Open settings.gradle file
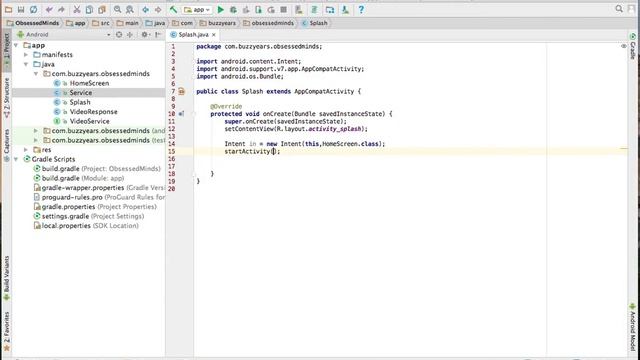 coord(88,216)
